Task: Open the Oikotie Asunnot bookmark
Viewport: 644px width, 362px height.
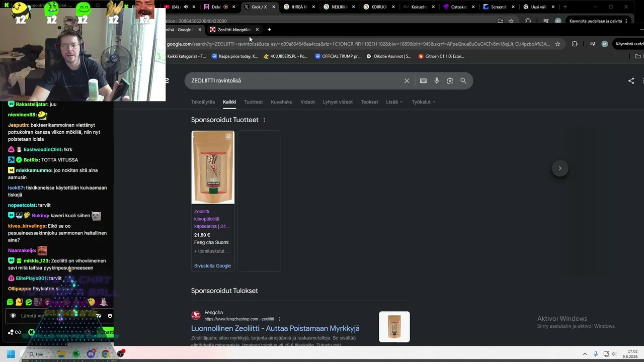Action: pyautogui.click(x=389, y=56)
